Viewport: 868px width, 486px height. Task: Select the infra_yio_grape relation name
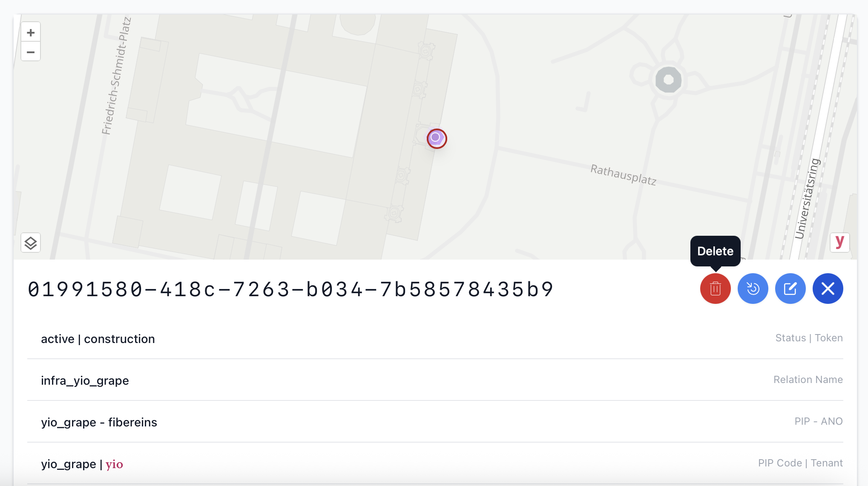[85, 381]
